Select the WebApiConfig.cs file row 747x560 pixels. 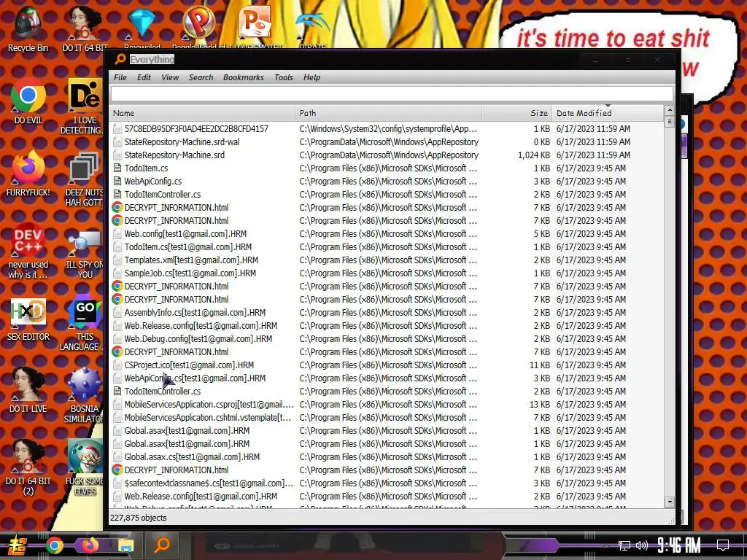coord(387,181)
